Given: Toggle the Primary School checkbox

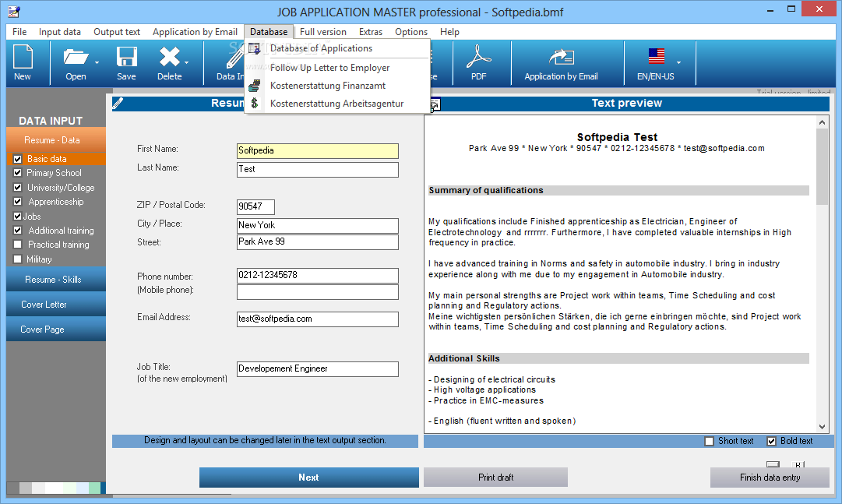Looking at the screenshot, I should pyautogui.click(x=18, y=173).
